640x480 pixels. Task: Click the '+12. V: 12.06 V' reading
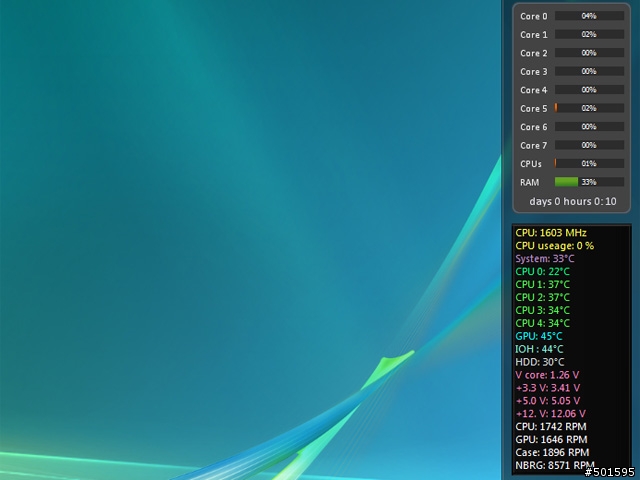point(550,414)
